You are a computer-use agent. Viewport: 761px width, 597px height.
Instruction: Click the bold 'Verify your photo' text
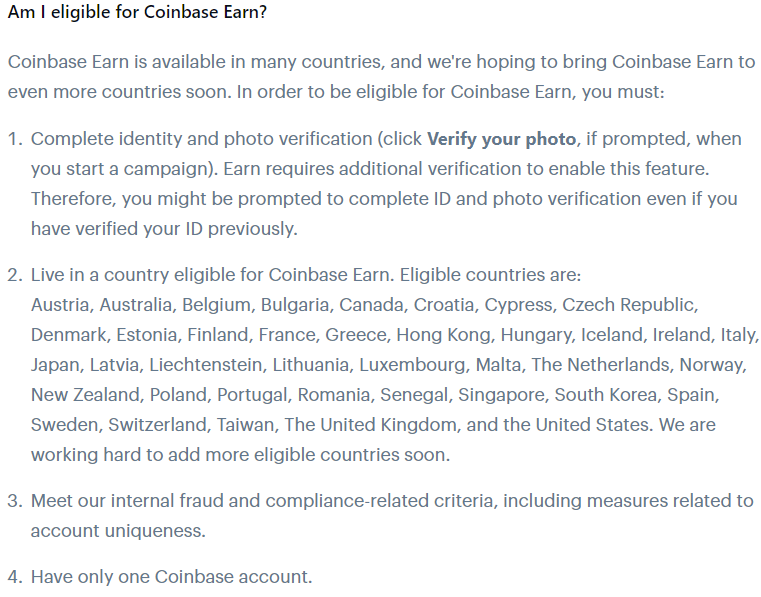click(x=501, y=139)
